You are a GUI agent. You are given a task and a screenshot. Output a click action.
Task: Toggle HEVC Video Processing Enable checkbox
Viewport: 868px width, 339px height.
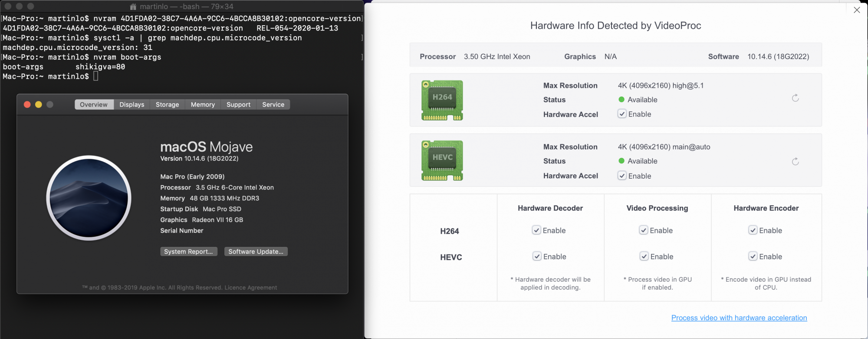(644, 256)
